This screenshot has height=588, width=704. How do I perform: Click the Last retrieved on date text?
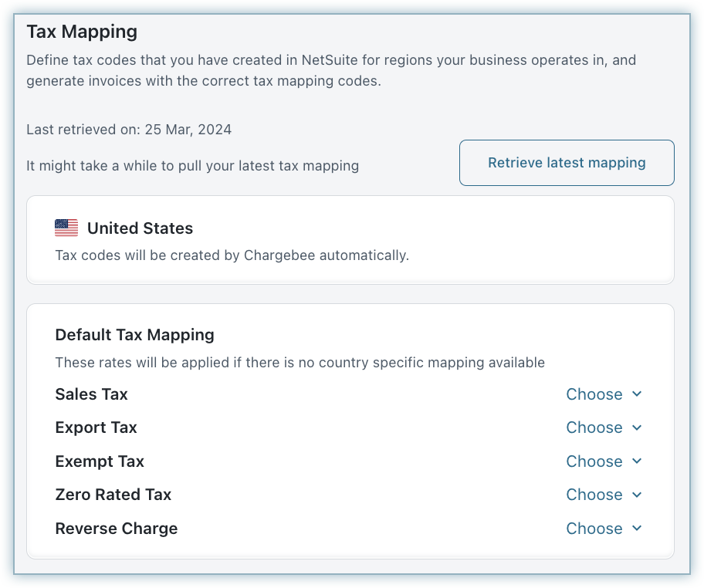[129, 130]
